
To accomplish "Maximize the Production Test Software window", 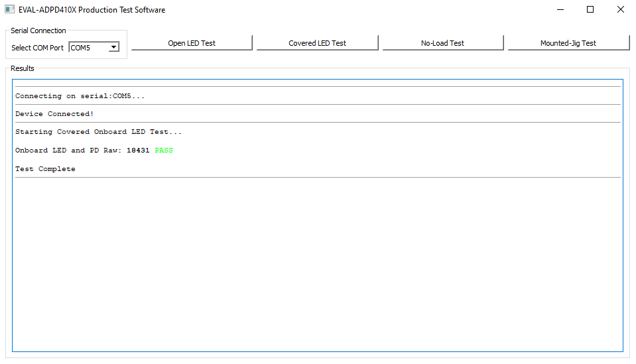I will pos(590,10).
